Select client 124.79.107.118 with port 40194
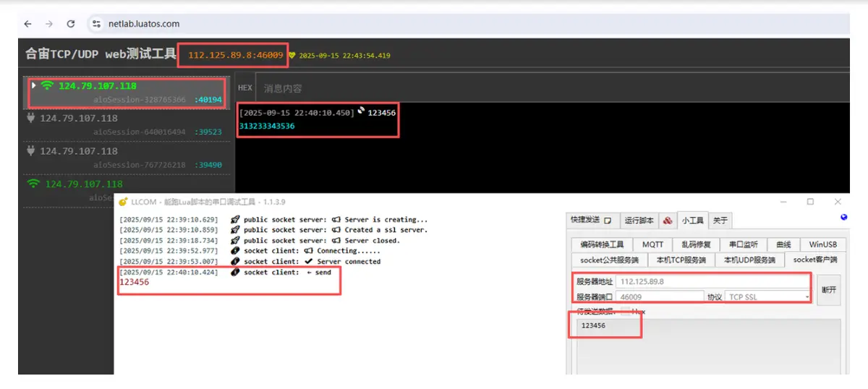The height and width of the screenshot is (389, 868). pyautogui.click(x=127, y=92)
